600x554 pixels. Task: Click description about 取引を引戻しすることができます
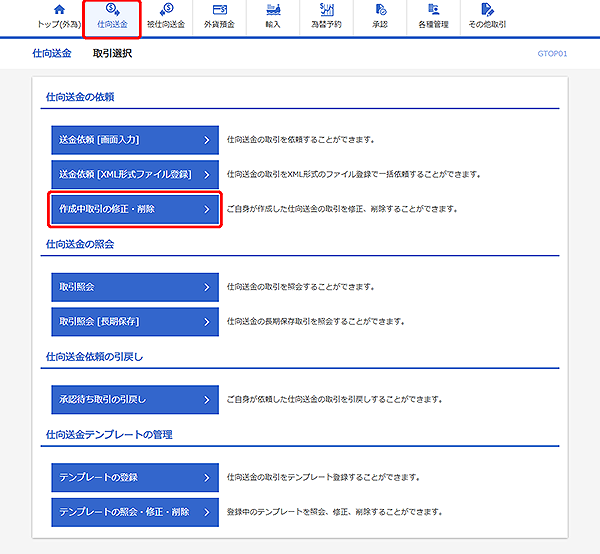(x=335, y=399)
